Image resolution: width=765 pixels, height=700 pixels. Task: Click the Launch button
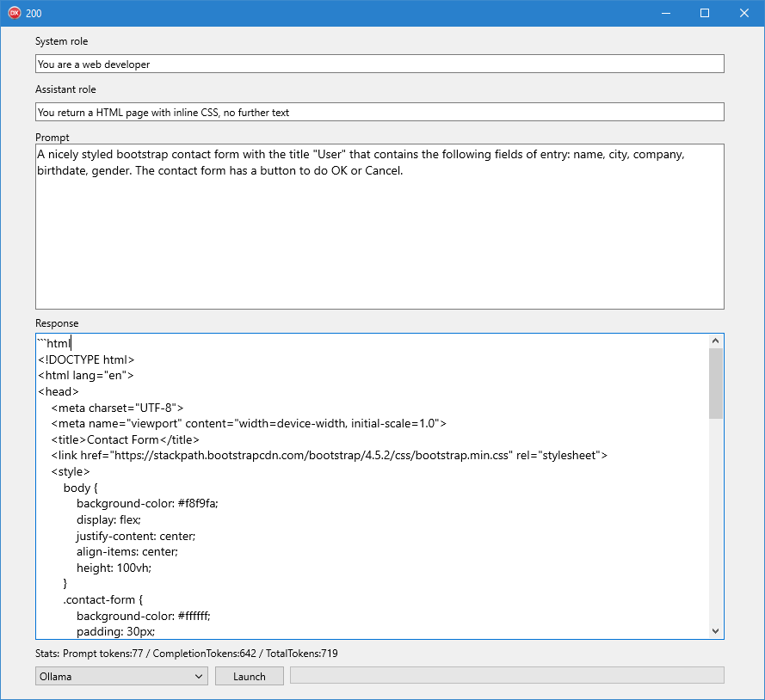click(x=250, y=676)
